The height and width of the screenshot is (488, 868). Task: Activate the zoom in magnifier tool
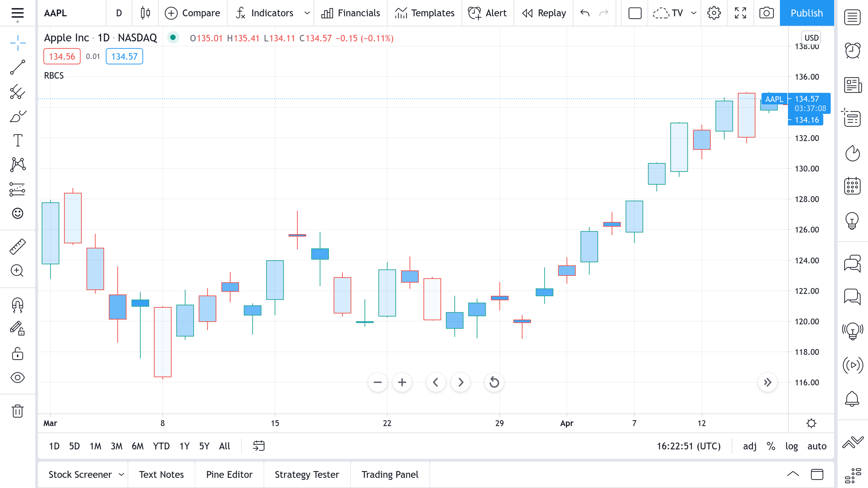(x=18, y=271)
